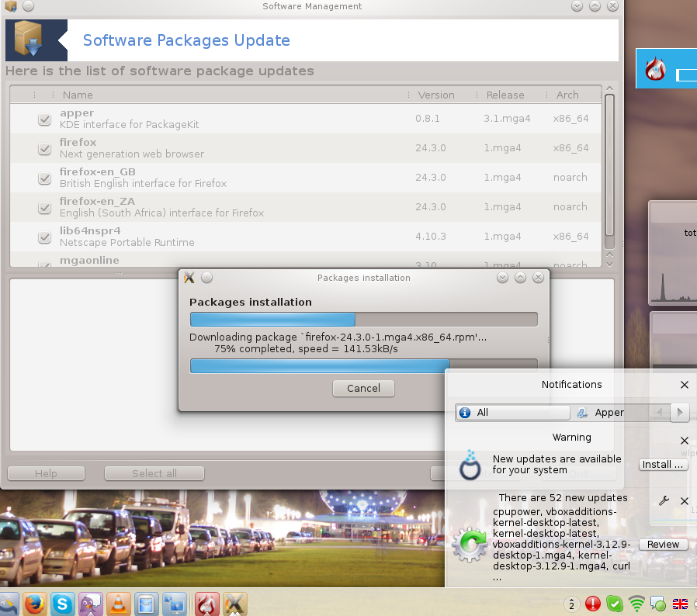The width and height of the screenshot is (697, 616).
Task: Toggle the mgaonline package checkbox
Action: coord(44,264)
